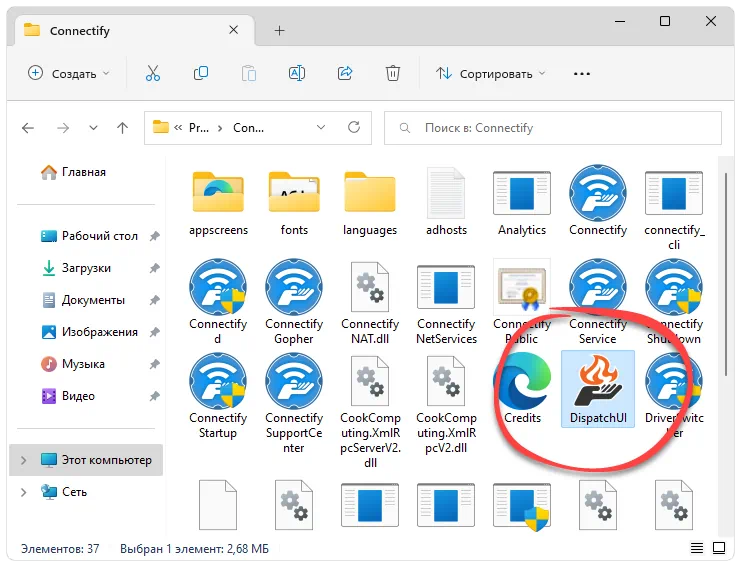741x567 pixels.
Task: Select the adhosts file
Action: point(446,203)
